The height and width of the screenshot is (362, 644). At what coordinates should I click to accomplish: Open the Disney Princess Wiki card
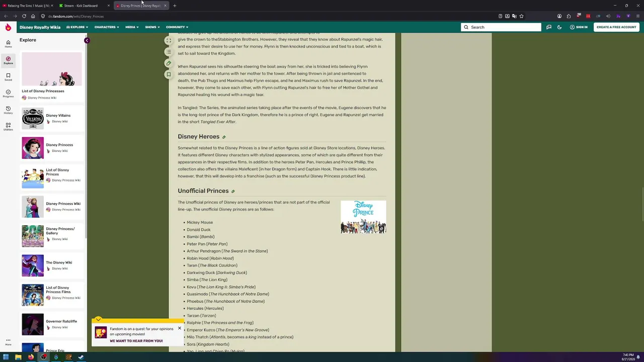[x=51, y=207]
